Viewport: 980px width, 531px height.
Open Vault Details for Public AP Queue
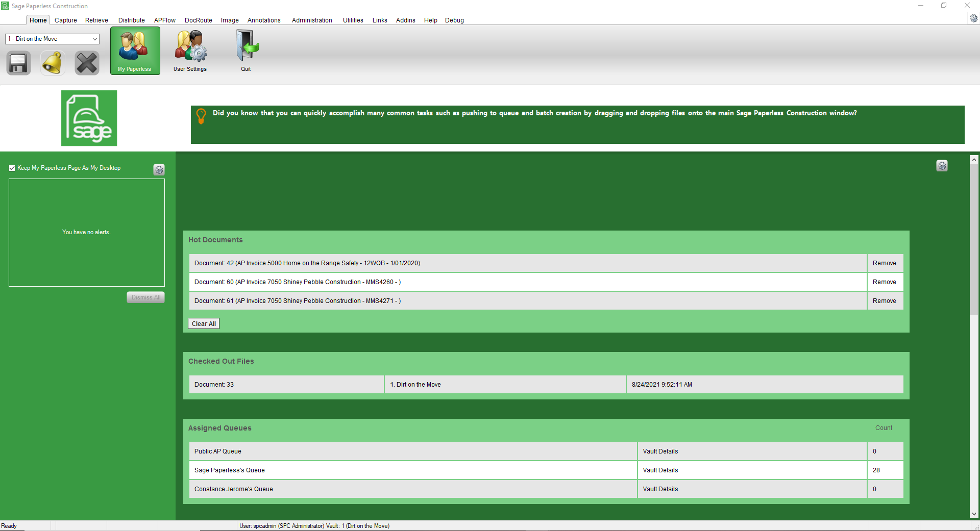[x=752, y=451]
